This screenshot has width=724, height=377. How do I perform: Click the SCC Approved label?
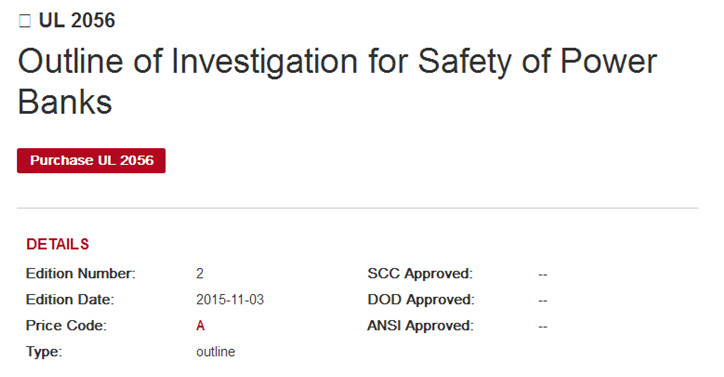pyautogui.click(x=420, y=274)
